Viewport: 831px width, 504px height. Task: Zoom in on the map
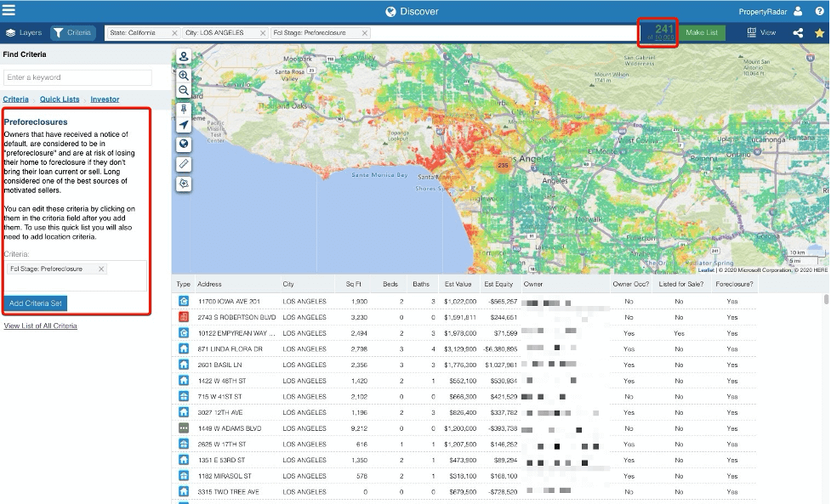pyautogui.click(x=184, y=76)
